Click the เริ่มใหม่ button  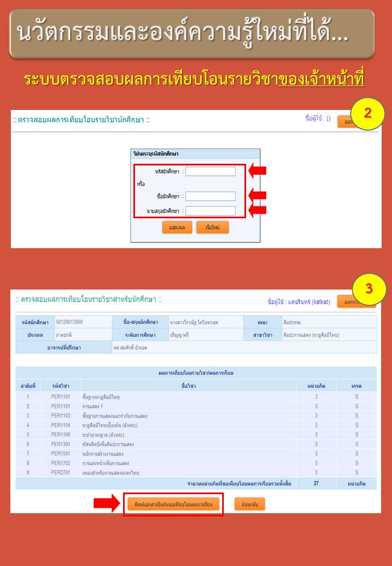pos(212,227)
